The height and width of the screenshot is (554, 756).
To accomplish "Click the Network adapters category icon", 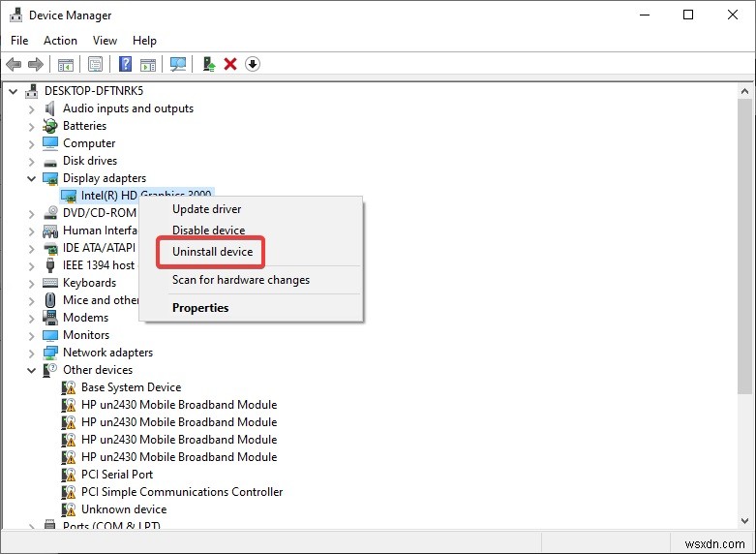I will pyautogui.click(x=50, y=353).
